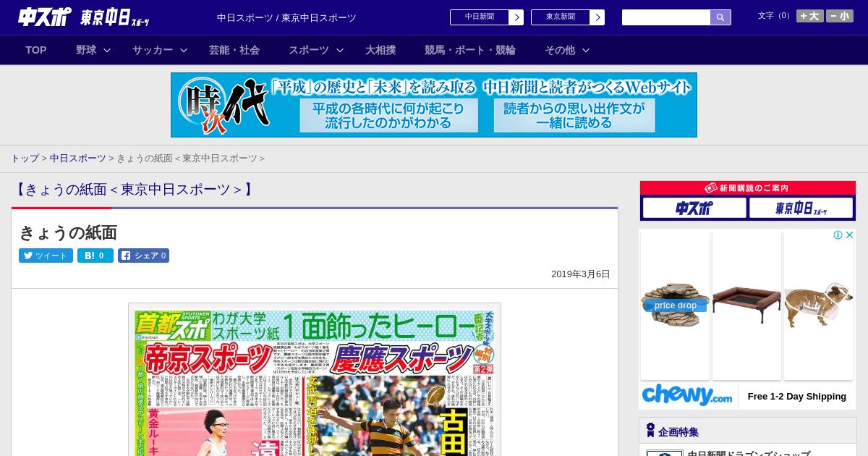Click Free 1-2 Day Shipping ad text
The width and height of the screenshot is (868, 456).
pyautogui.click(x=796, y=397)
